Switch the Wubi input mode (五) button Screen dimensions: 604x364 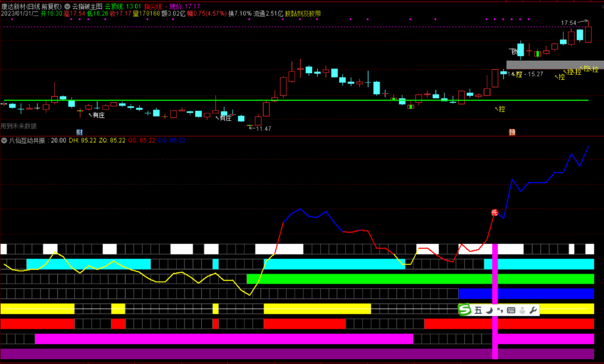coord(478,310)
